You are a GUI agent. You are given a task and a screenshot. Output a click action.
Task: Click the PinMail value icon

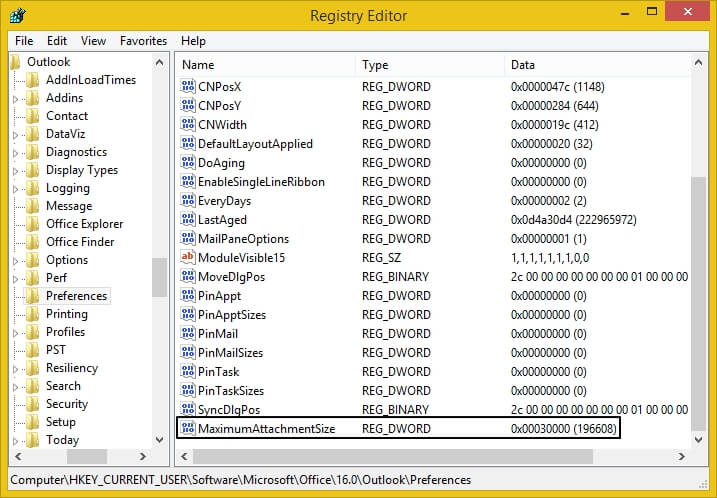click(x=187, y=333)
